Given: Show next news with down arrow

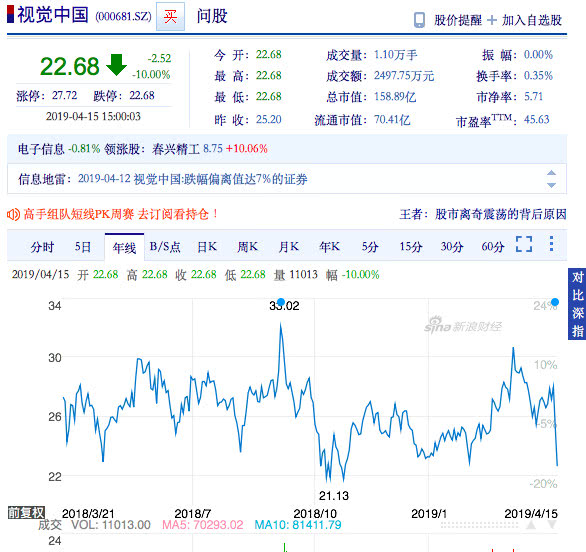Looking at the screenshot, I should pyautogui.click(x=551, y=185).
